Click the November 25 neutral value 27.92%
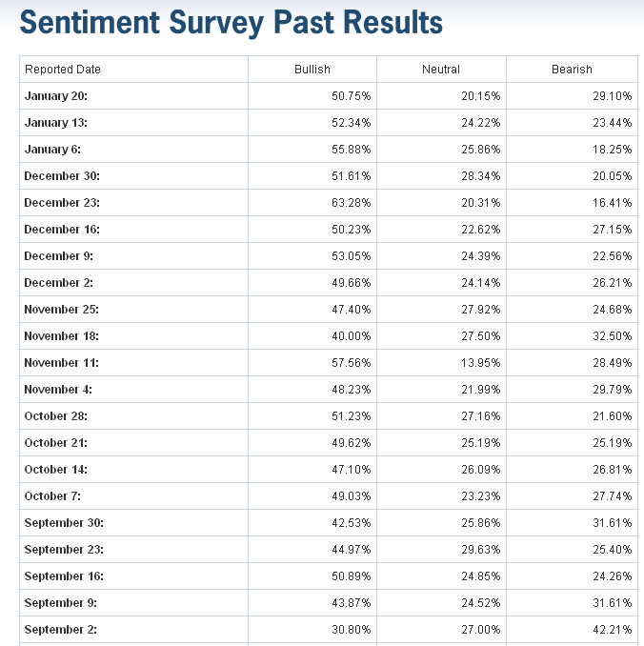Screen dimensions: 644x646 [481, 310]
